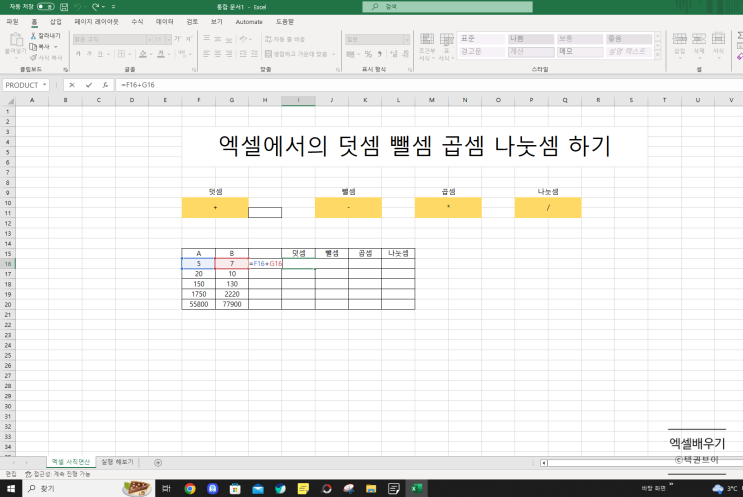Click the comma style icon

380,54
